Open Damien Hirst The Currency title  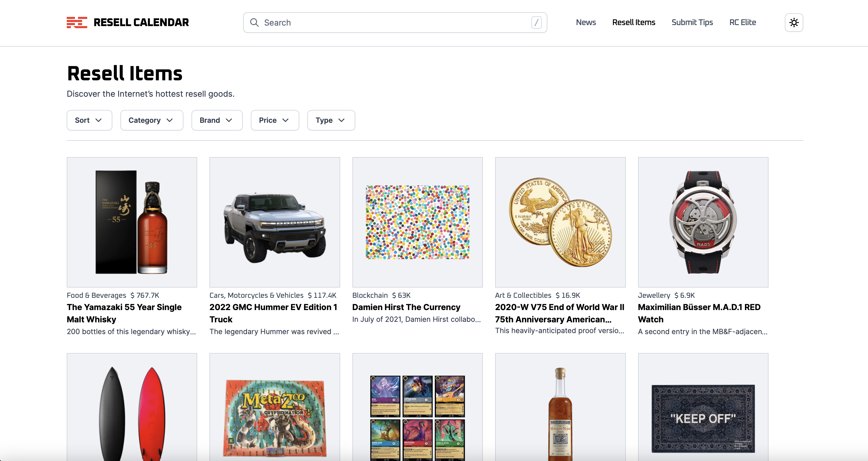pyautogui.click(x=406, y=307)
